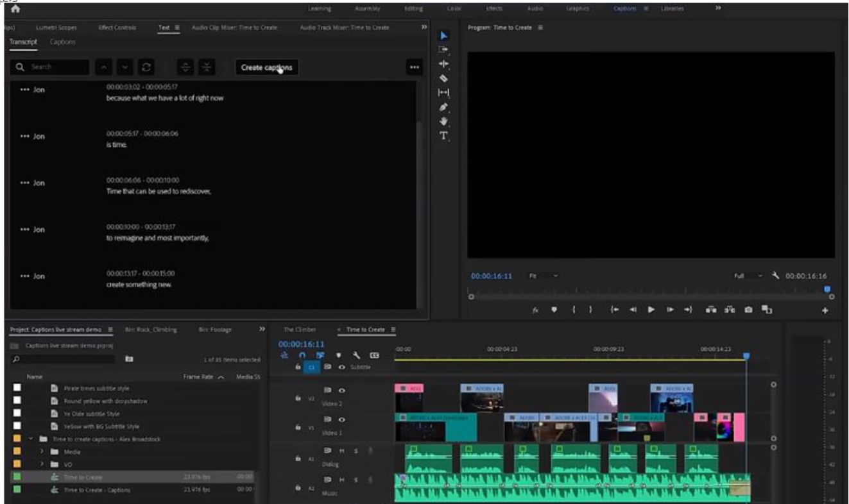Open the Fit zoom level dropdown
The image size is (849, 504).
(x=543, y=276)
